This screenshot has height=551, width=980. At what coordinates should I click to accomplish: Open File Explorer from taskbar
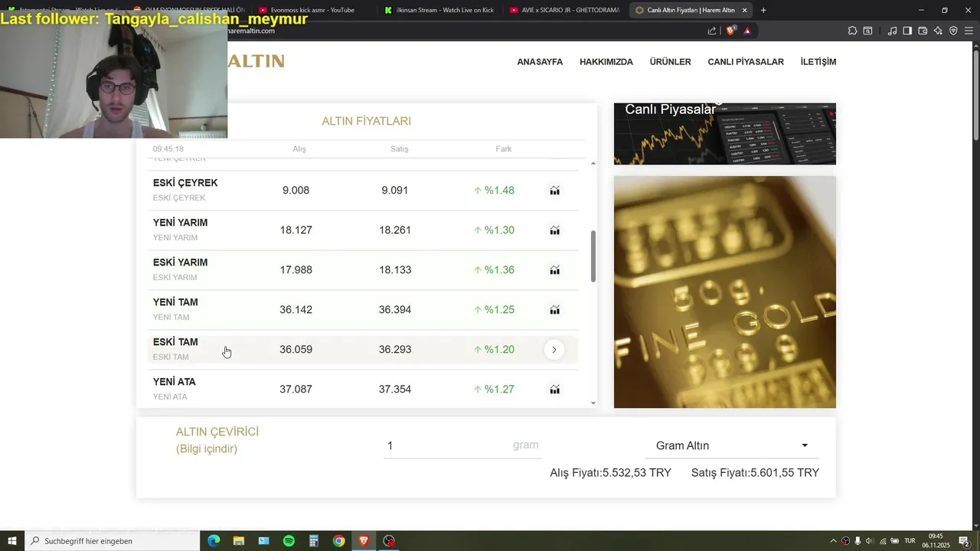[238, 541]
